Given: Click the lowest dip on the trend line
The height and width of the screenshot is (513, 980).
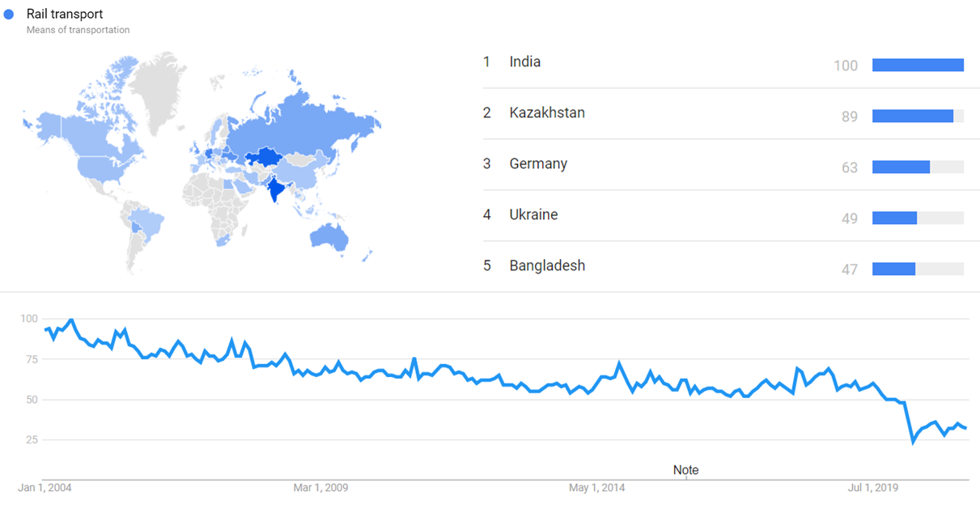Looking at the screenshot, I should (913, 443).
